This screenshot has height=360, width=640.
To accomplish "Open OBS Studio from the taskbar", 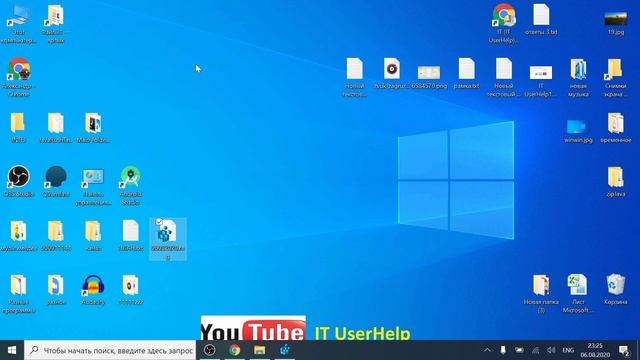I will pyautogui.click(x=209, y=350).
